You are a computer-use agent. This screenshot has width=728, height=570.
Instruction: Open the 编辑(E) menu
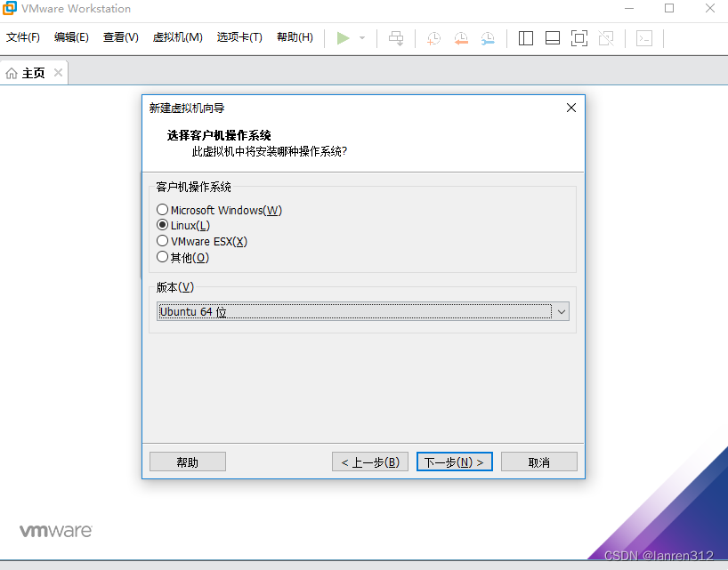[71, 37]
